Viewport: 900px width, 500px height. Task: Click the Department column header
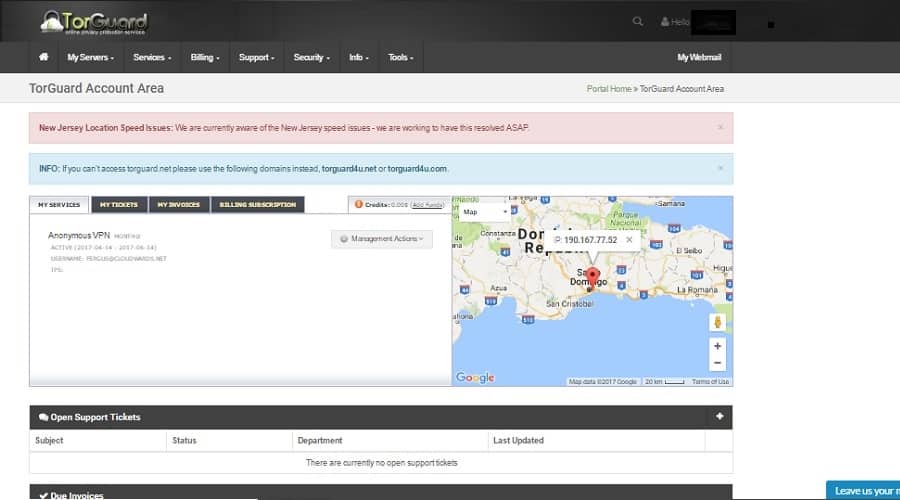pyautogui.click(x=320, y=440)
